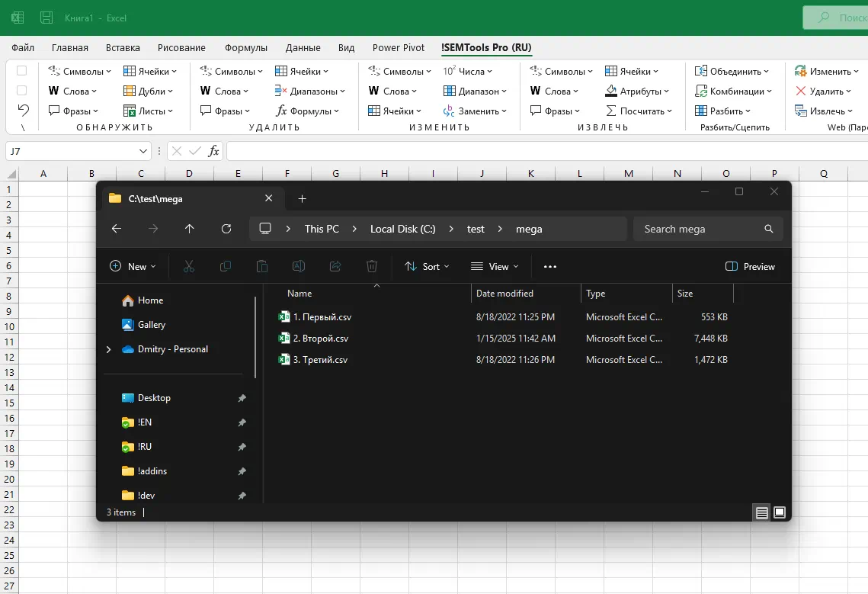Open the !dev pinned folder
The height and width of the screenshot is (594, 868).
pyautogui.click(x=138, y=496)
